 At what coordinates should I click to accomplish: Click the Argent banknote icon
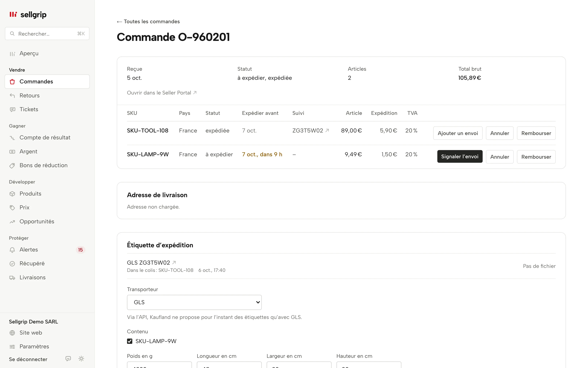(12, 152)
